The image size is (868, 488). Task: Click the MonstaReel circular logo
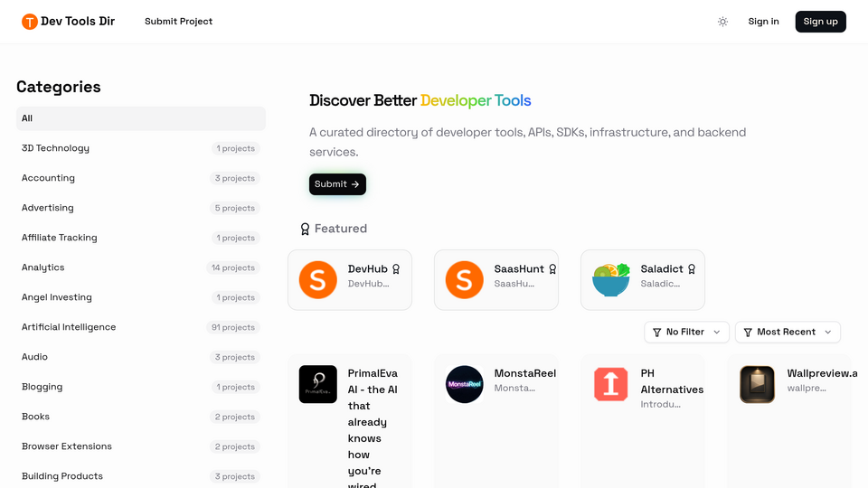[465, 384]
